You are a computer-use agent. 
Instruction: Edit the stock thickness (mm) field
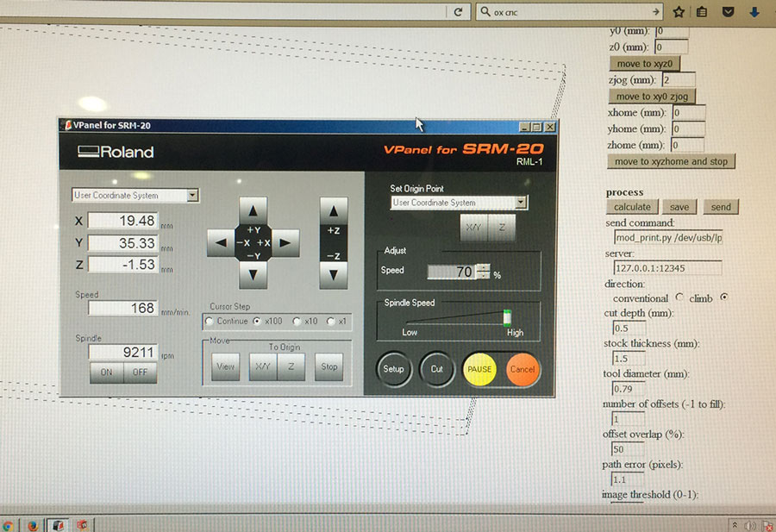click(x=629, y=359)
